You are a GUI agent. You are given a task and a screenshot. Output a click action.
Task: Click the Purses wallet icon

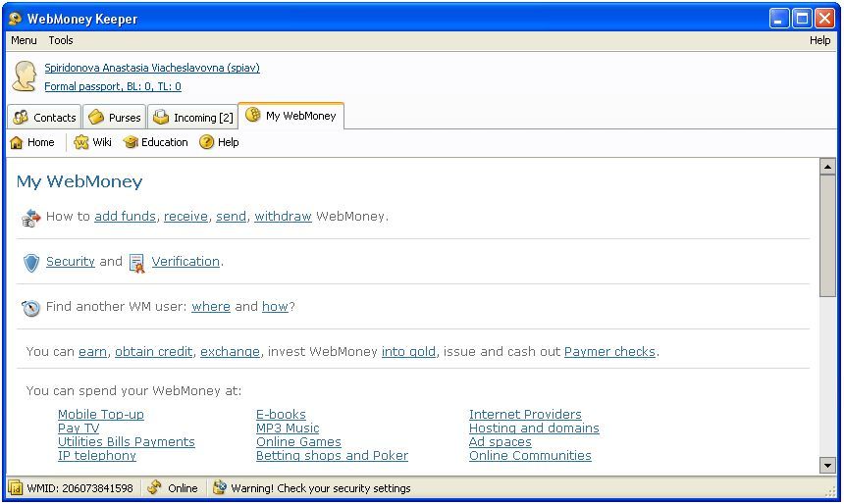click(x=96, y=118)
